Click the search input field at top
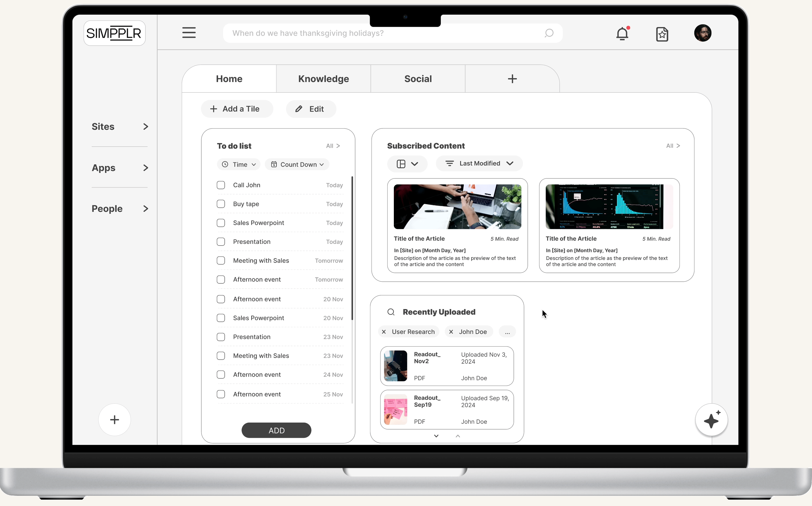812x506 pixels. pos(385,33)
